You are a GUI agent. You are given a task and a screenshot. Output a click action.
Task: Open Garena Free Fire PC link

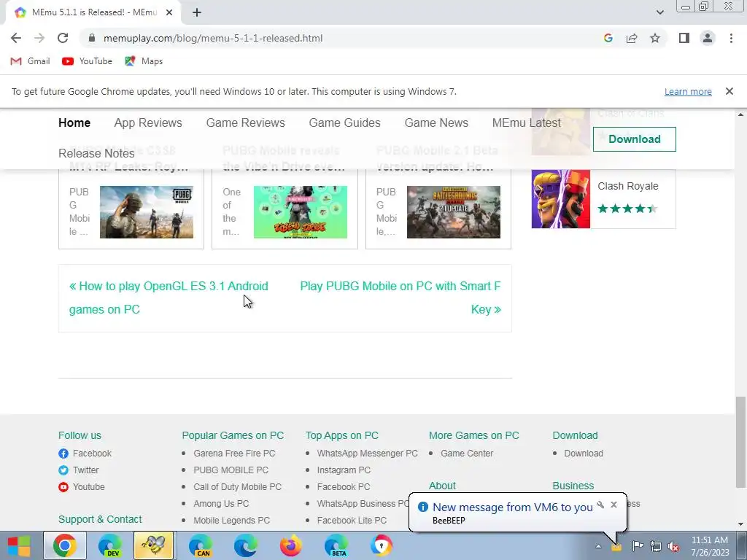tap(234, 454)
